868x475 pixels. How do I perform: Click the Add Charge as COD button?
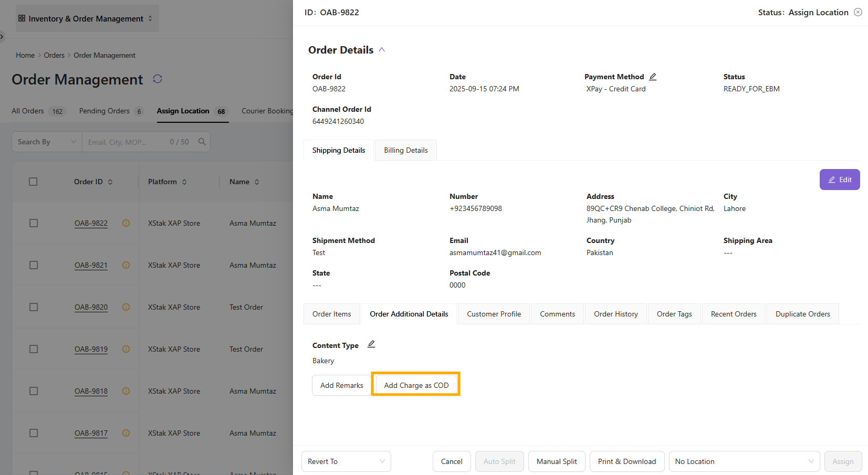click(x=416, y=385)
